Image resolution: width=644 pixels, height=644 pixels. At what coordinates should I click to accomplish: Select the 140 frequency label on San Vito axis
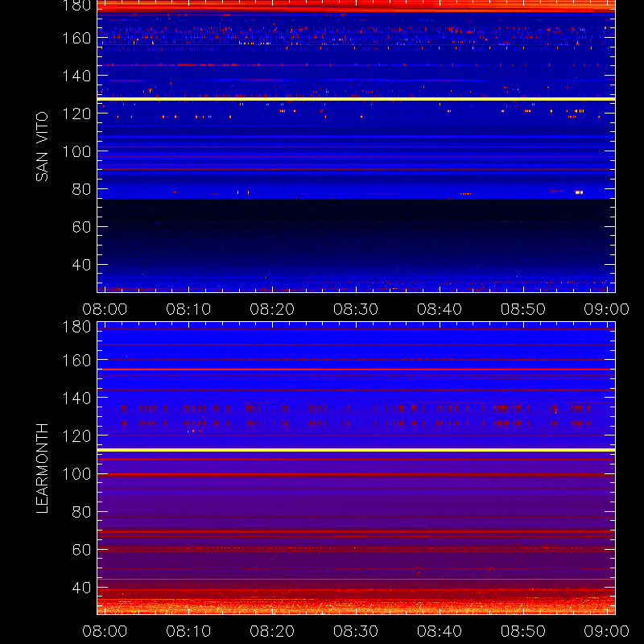coord(76,76)
